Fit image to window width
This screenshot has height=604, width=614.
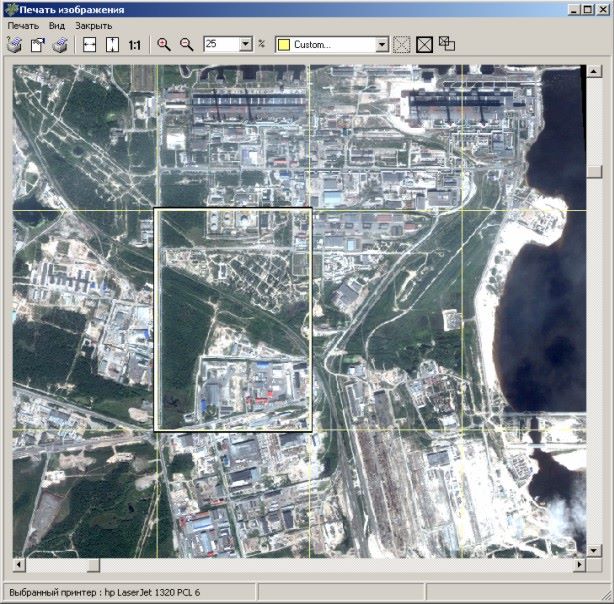point(90,45)
